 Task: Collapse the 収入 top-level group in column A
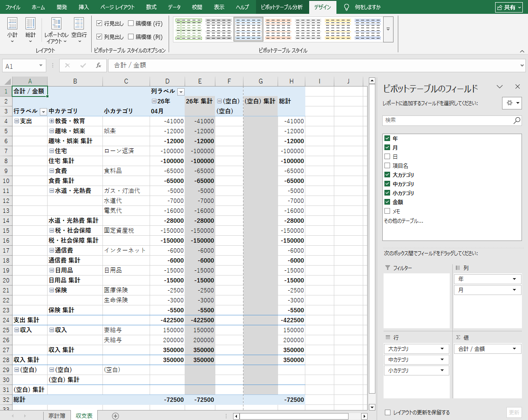click(x=16, y=330)
